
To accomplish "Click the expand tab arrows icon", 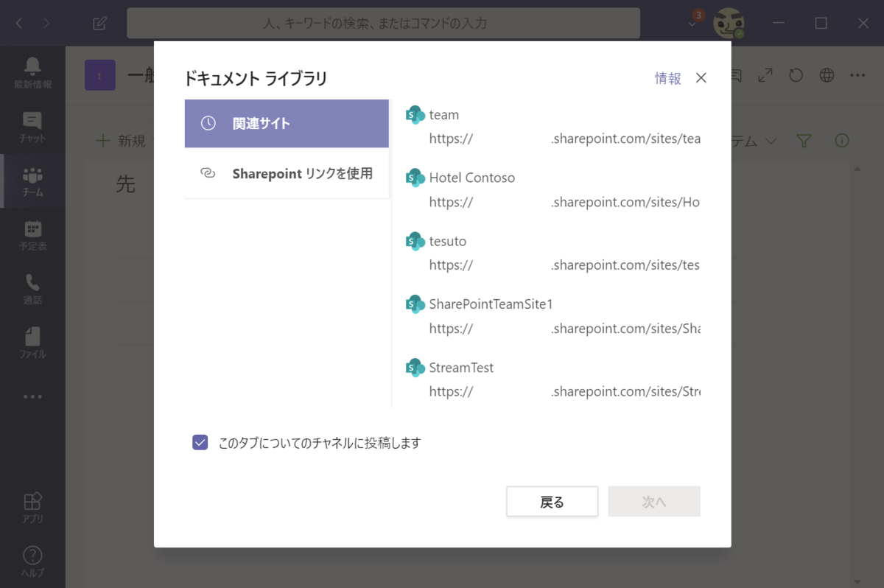I will point(765,75).
